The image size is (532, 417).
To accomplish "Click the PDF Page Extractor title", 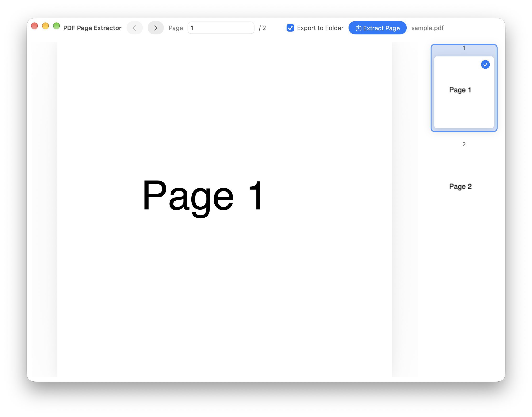I will 92,28.
